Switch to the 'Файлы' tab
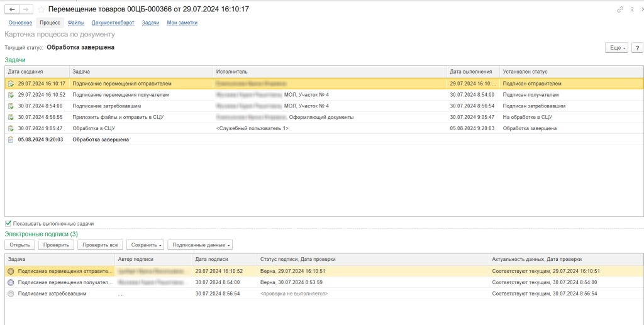 75,23
